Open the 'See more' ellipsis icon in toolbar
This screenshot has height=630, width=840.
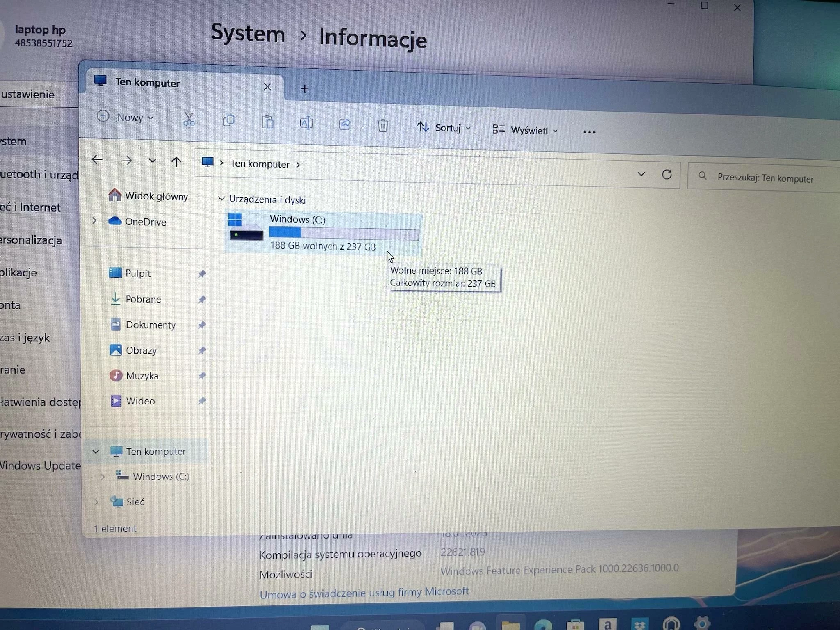pyautogui.click(x=589, y=131)
